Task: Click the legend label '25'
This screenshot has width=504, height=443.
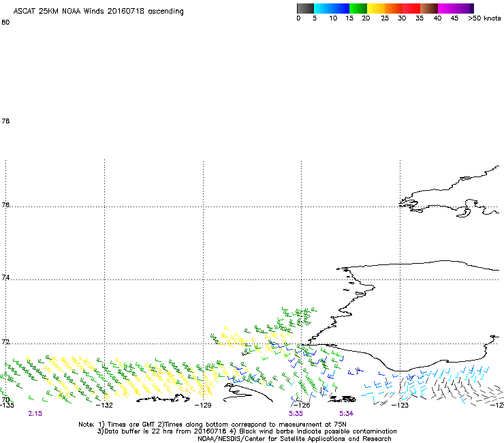Action: tap(385, 18)
